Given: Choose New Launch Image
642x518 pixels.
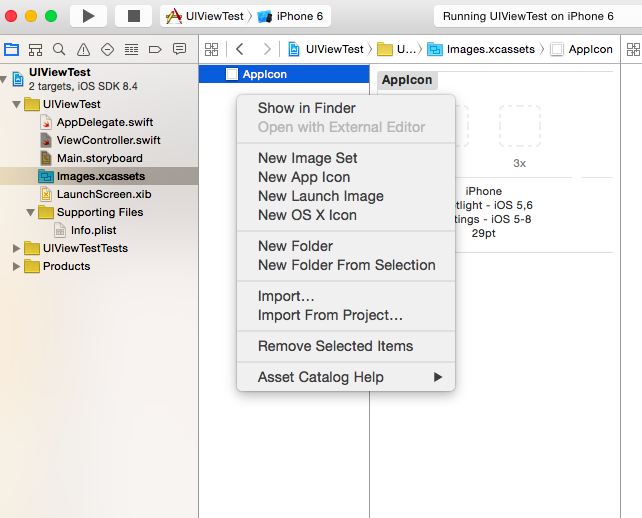Looking at the screenshot, I should 346,196.
